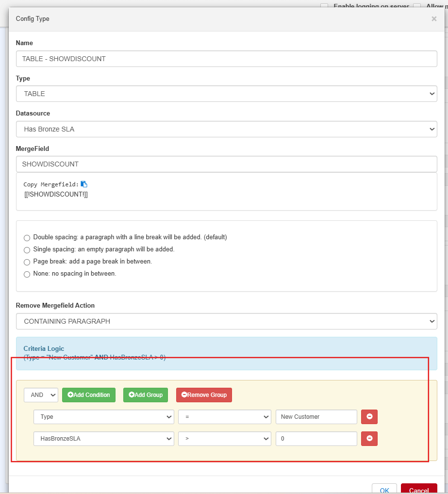Screen dimensions: 448x494
Task: Click the Remove Group button
Action: pyautogui.click(x=204, y=395)
